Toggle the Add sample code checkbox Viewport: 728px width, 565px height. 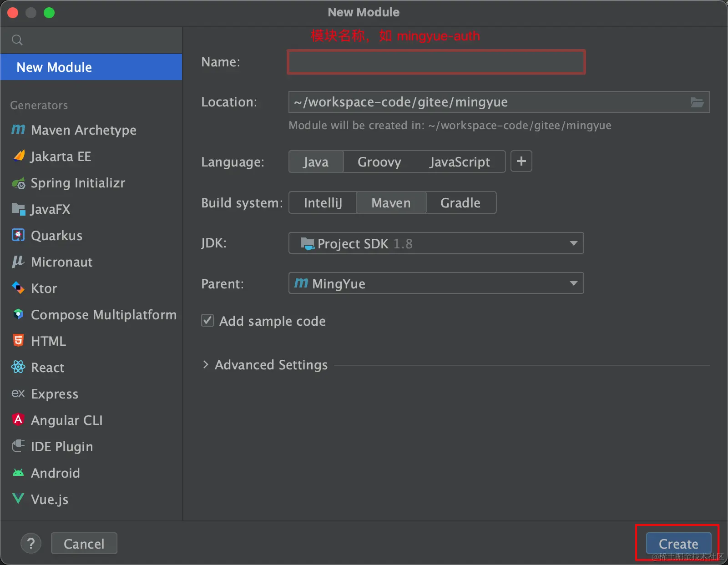click(x=207, y=321)
